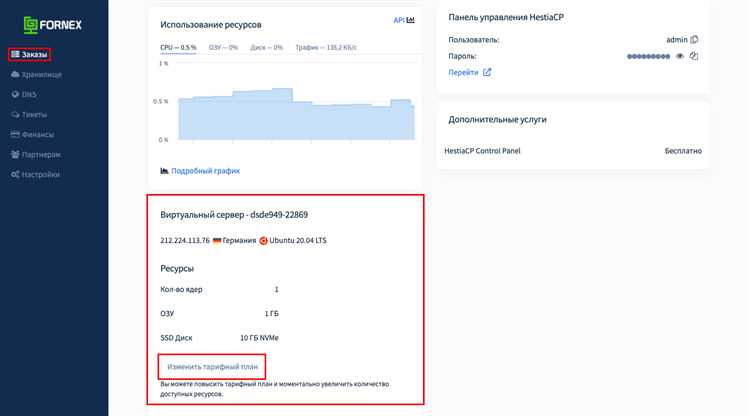Click the Кол-во ядер label
Viewport: 750px width, 416px height.
point(181,290)
